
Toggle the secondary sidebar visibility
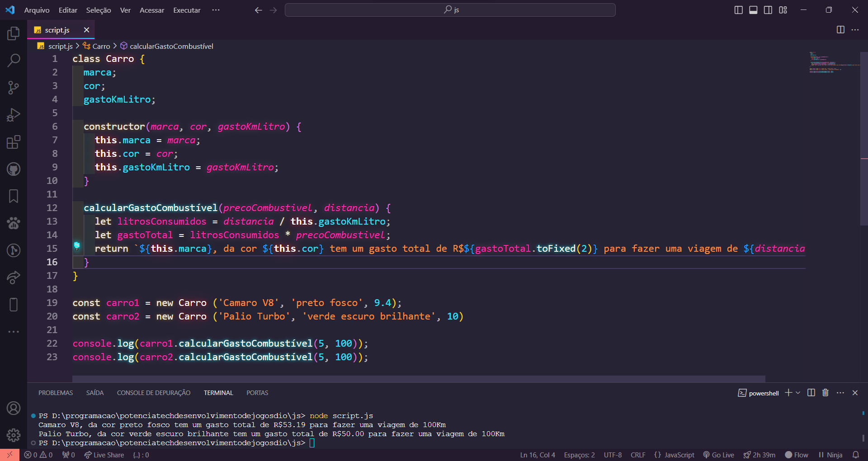pyautogui.click(x=768, y=9)
